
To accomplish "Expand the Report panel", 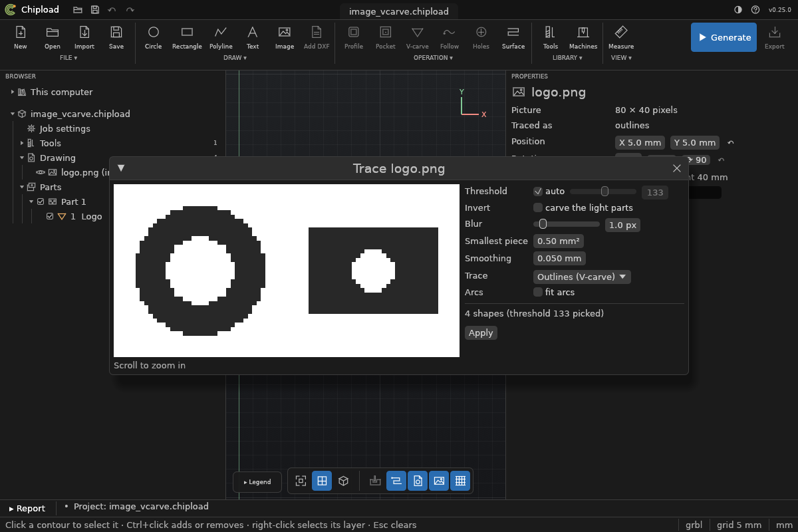I will click(x=27, y=508).
